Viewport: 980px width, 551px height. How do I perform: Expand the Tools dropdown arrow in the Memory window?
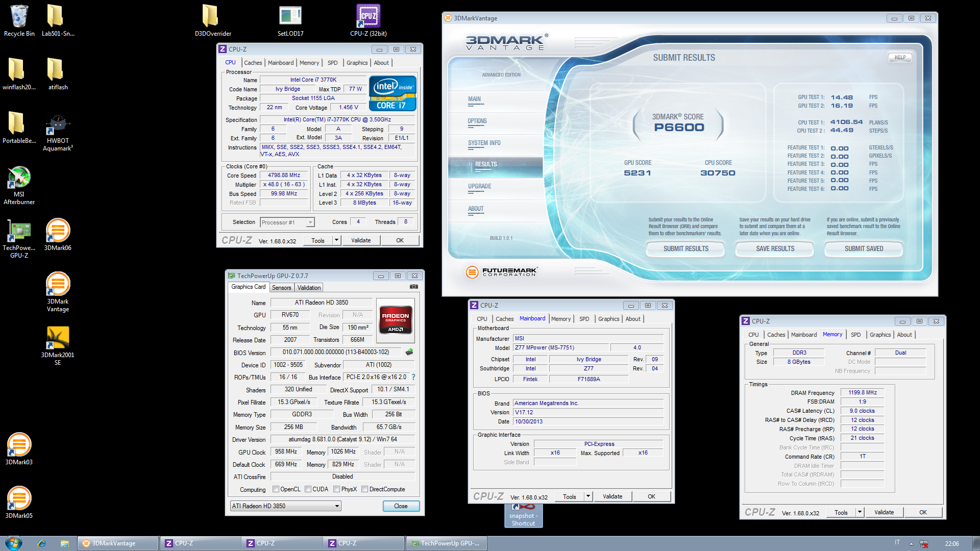point(860,512)
